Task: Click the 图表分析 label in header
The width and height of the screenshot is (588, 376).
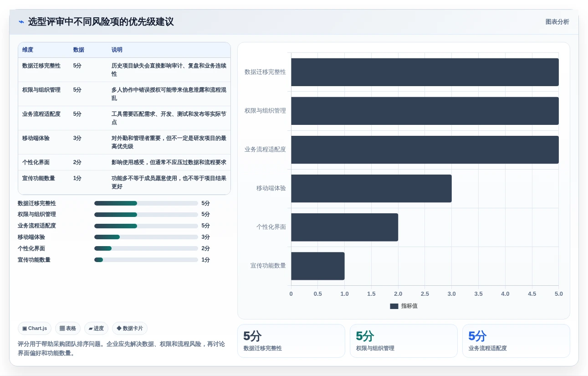Action: [557, 22]
